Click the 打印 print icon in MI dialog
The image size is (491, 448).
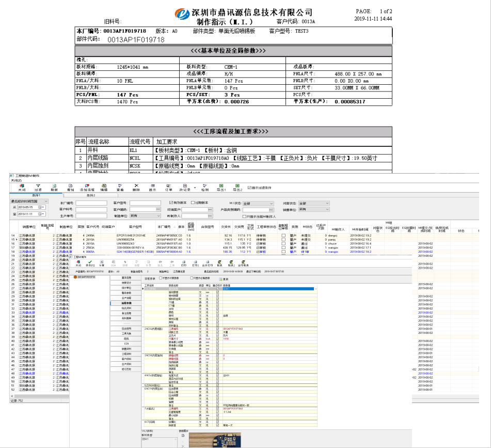(x=184, y=262)
